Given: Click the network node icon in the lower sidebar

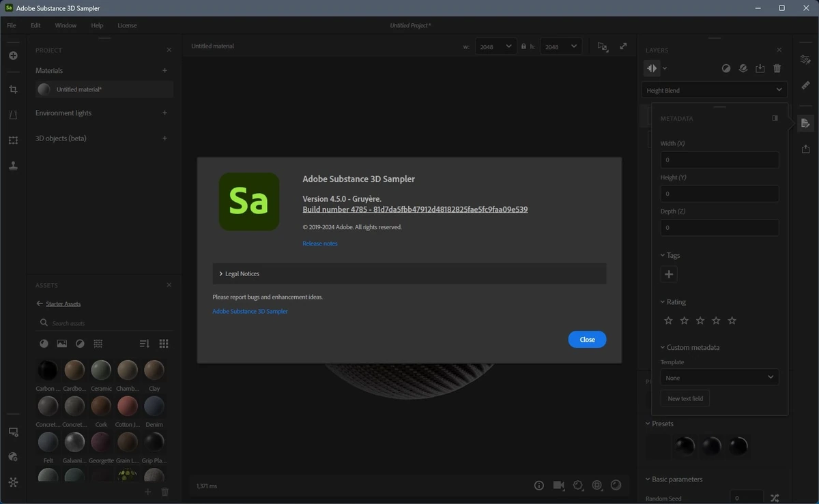Looking at the screenshot, I should [x=13, y=481].
